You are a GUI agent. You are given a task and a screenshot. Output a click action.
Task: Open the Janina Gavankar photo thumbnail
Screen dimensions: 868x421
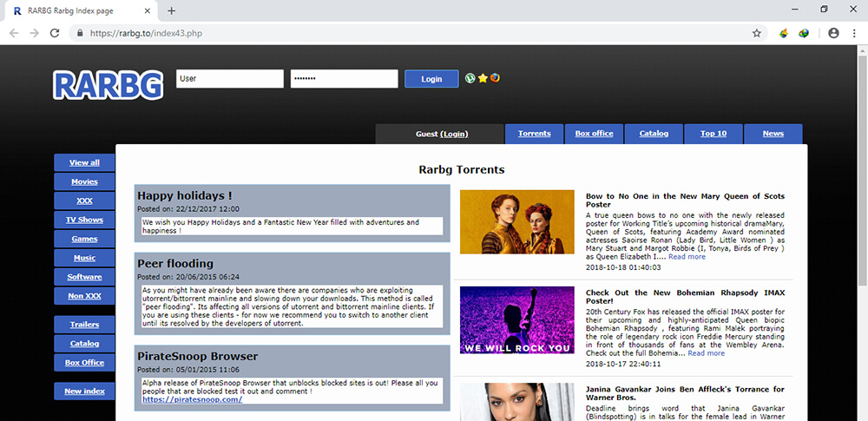517,402
